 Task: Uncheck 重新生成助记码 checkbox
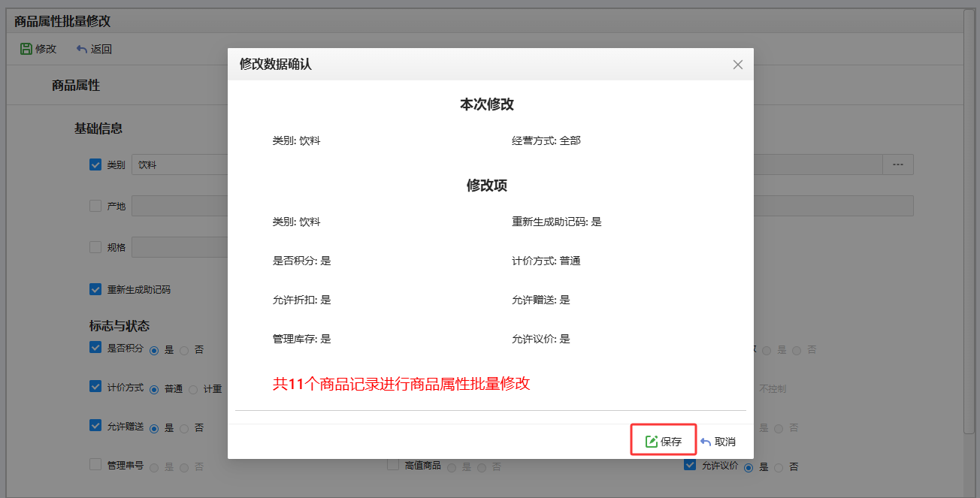click(95, 289)
